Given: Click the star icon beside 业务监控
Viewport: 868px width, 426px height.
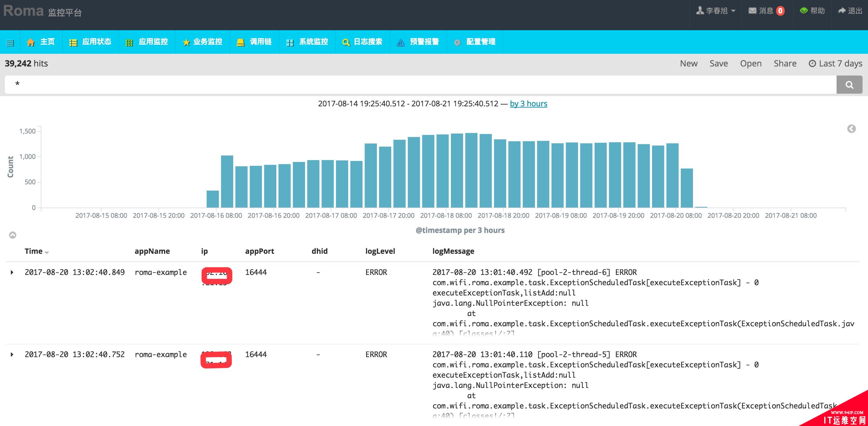Looking at the screenshot, I should 186,42.
